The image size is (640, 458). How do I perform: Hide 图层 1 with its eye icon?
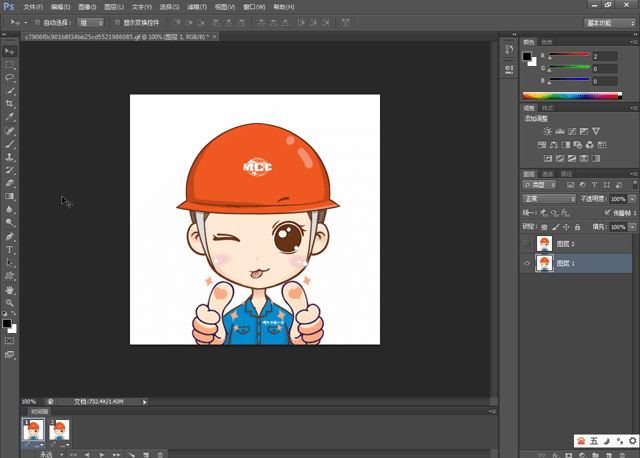click(528, 263)
